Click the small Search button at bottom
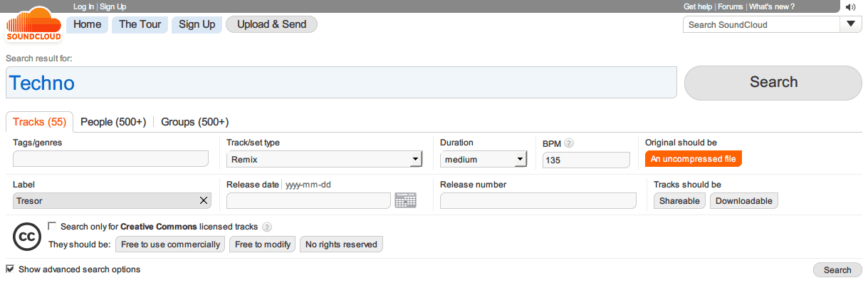The height and width of the screenshot is (283, 868). click(837, 270)
